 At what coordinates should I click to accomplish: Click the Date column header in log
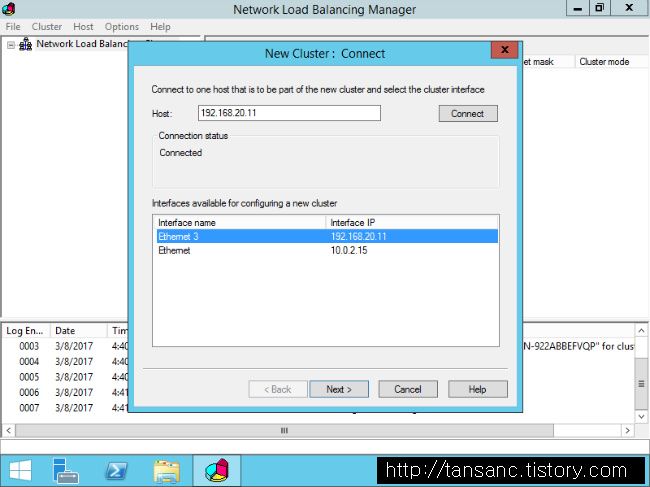click(x=79, y=330)
